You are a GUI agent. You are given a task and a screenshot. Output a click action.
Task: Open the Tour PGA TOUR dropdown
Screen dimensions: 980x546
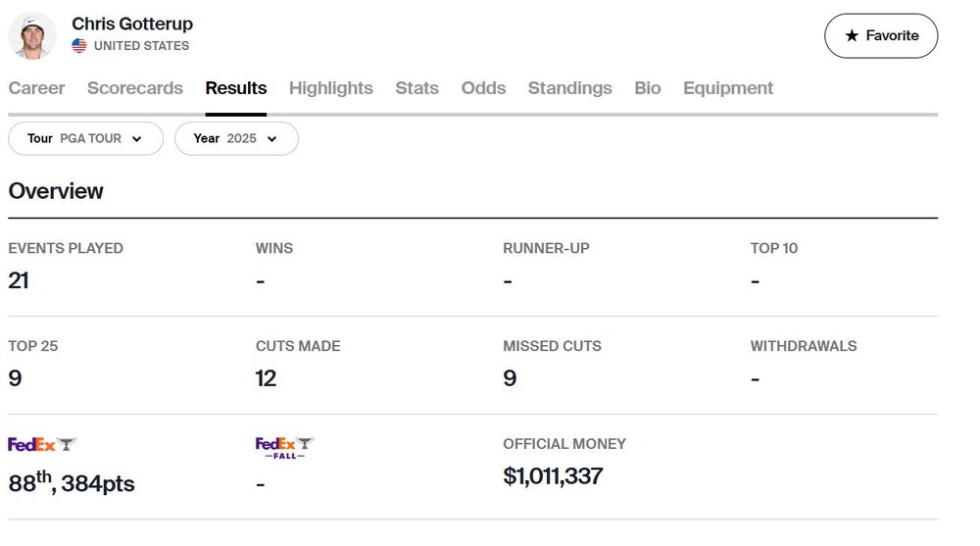pyautogui.click(x=85, y=138)
